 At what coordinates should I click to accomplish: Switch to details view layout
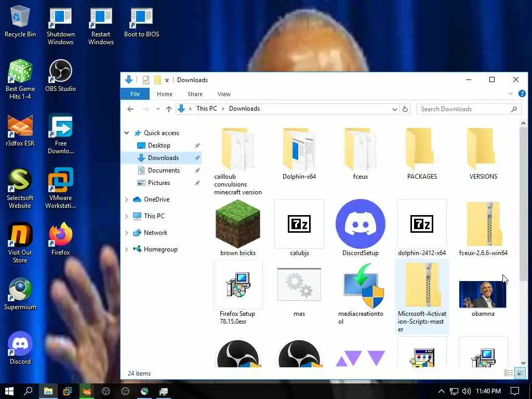tap(508, 373)
